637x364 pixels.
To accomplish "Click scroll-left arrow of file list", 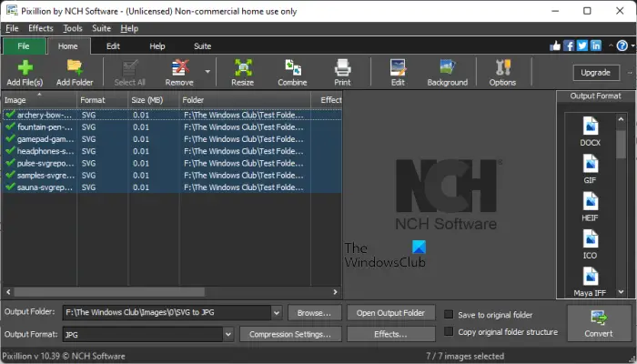I will 8,292.
